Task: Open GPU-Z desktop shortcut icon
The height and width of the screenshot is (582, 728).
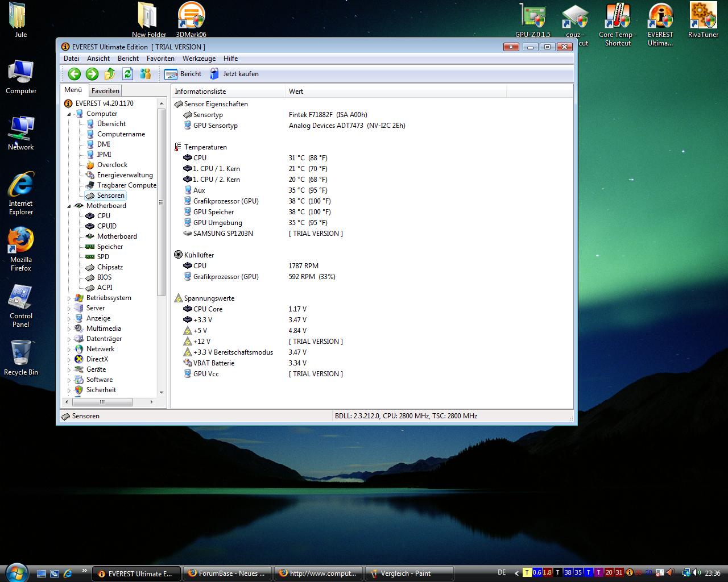Action: point(533,22)
